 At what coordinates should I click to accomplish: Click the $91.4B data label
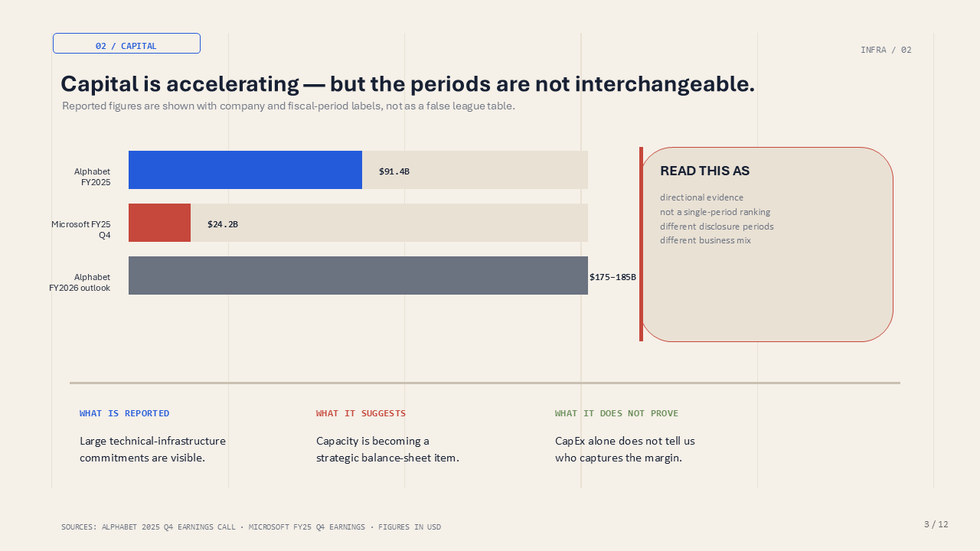(394, 171)
